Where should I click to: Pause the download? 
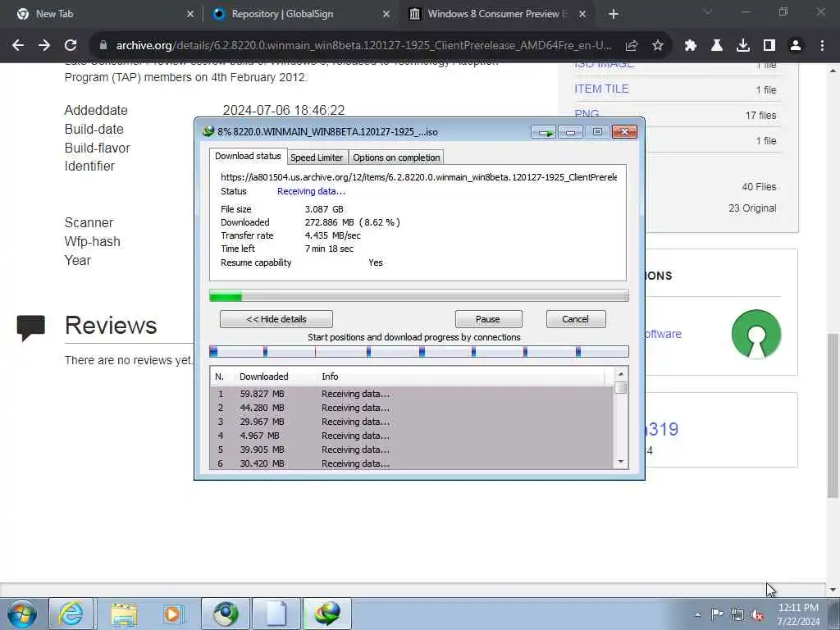(488, 319)
